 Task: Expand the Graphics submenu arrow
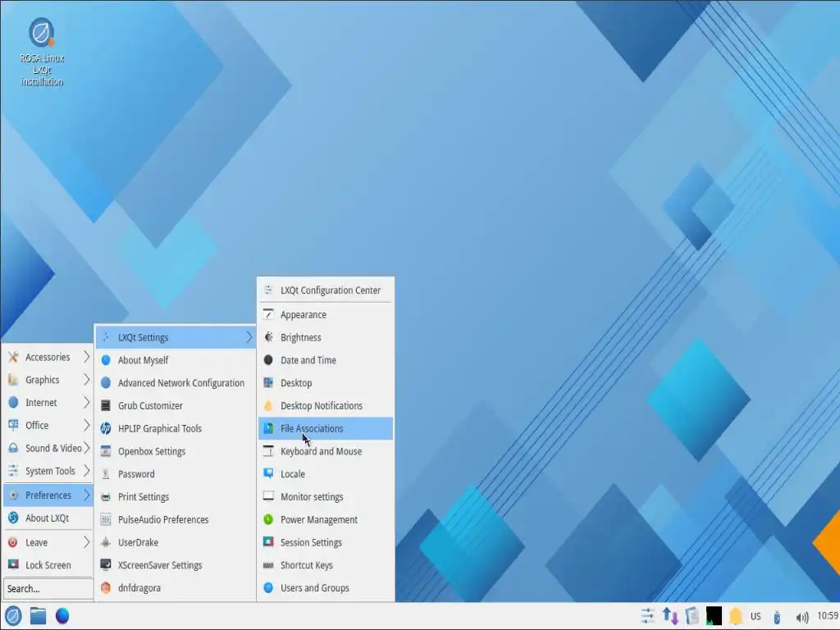86,379
